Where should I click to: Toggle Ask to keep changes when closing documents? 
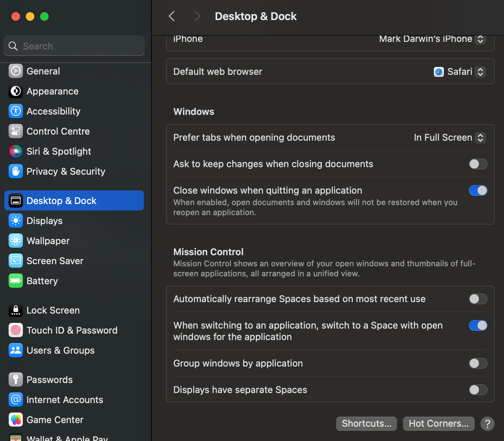478,164
